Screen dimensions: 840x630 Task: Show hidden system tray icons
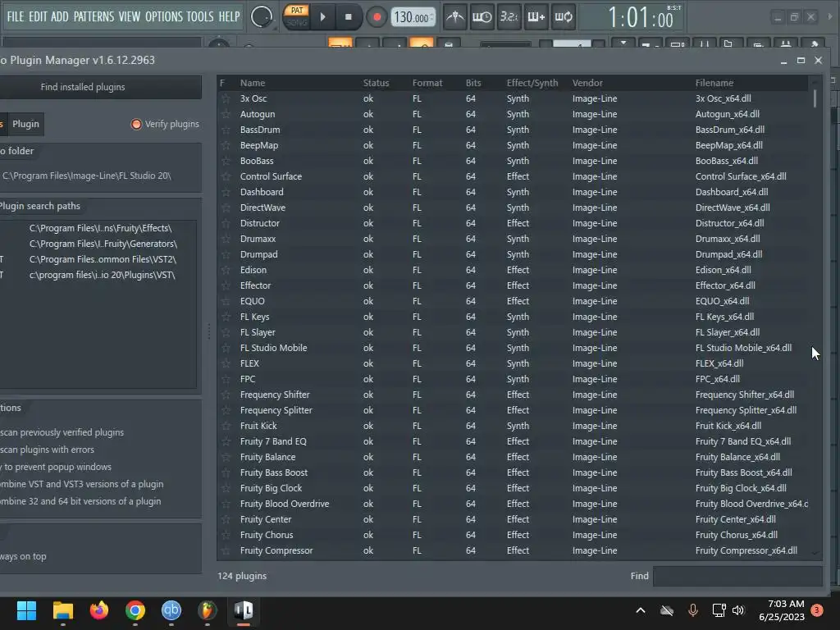tap(640, 610)
